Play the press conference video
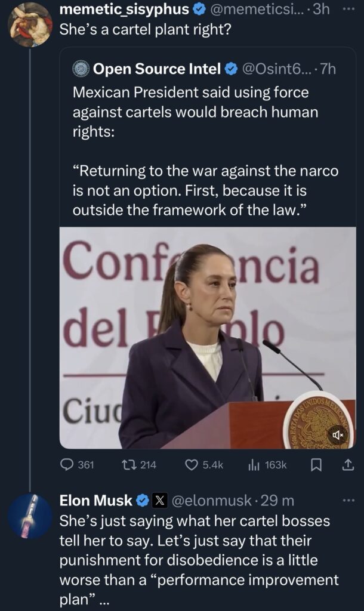Screen dimensions: 364x611 coord(207,337)
